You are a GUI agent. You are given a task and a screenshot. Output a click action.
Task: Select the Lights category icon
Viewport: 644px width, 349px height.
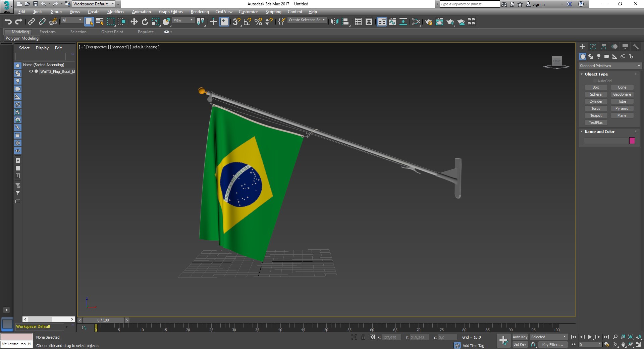tap(599, 56)
